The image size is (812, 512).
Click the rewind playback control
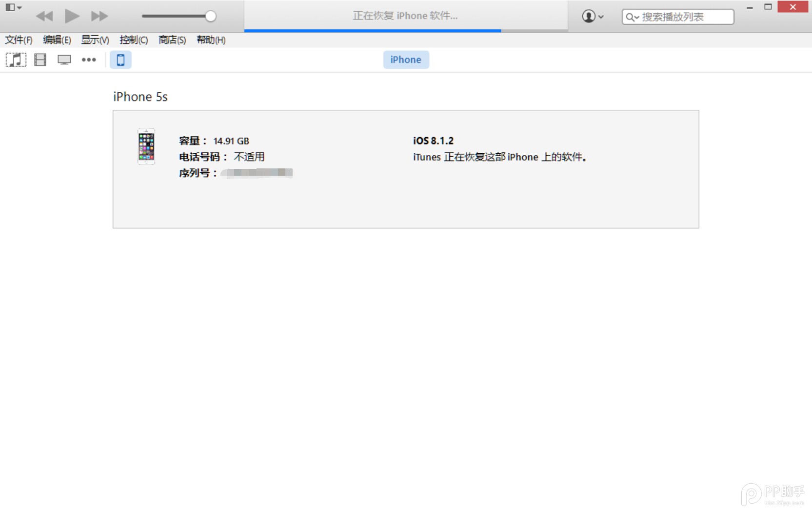(44, 16)
